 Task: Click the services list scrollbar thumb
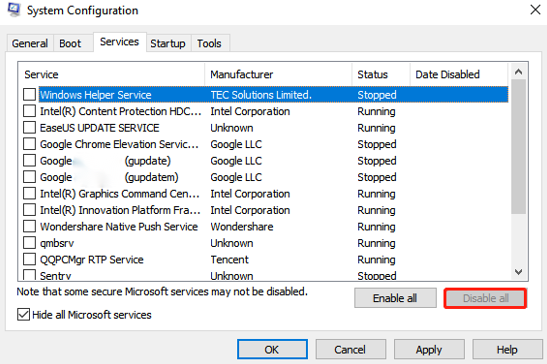point(518,147)
